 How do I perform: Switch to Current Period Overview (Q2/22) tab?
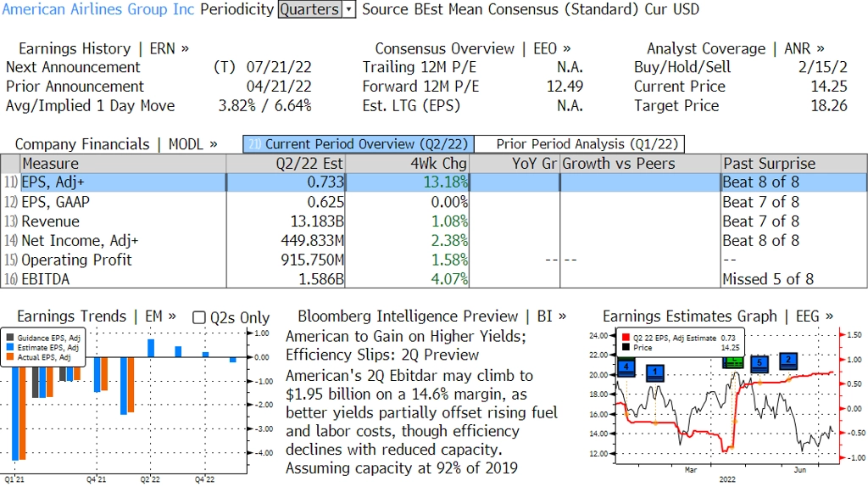(x=359, y=144)
